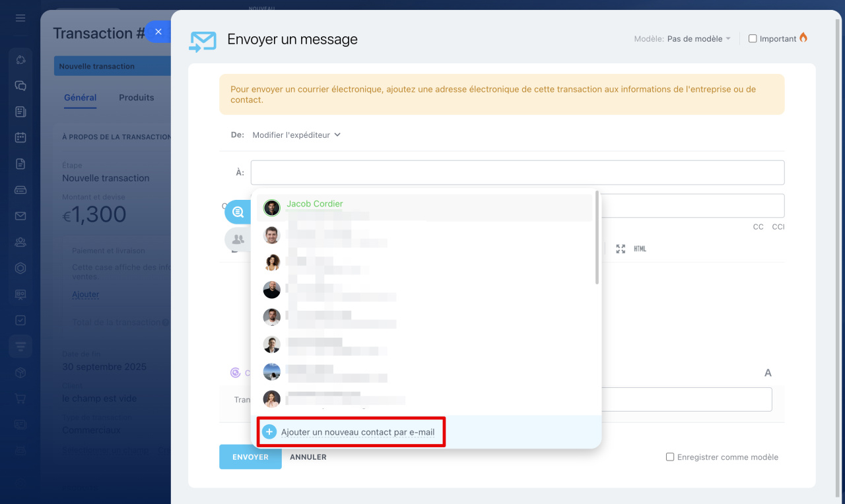Select Jacob Cordier from the contact list

tap(314, 205)
